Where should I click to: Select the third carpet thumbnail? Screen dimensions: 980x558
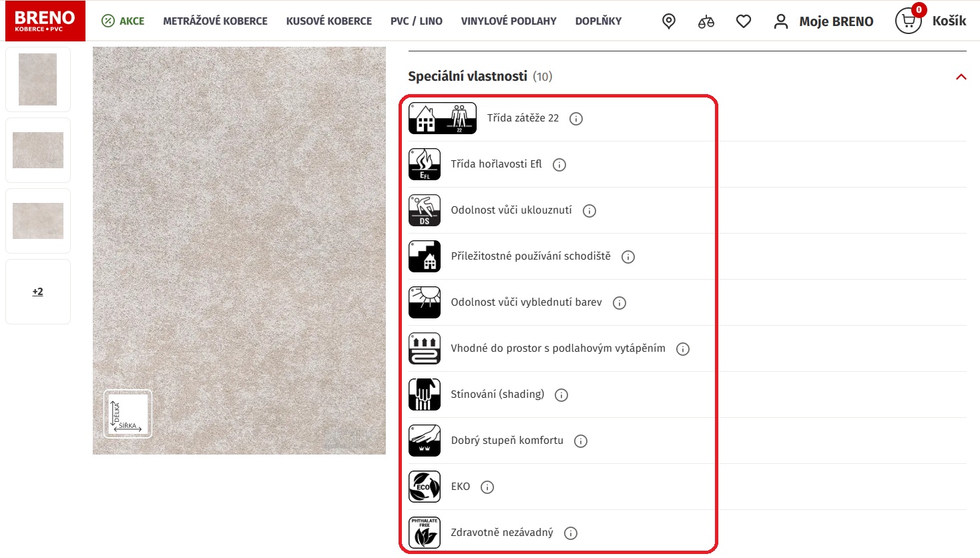38,221
